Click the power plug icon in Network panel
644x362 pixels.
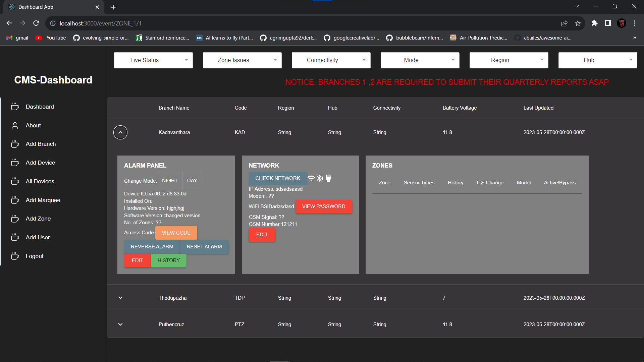click(328, 178)
